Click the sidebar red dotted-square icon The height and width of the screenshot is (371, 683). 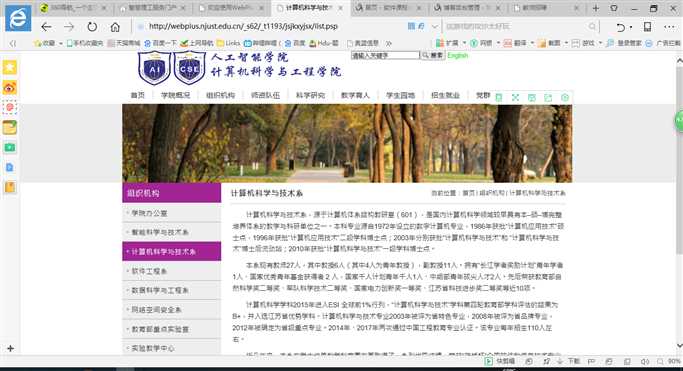point(10,108)
